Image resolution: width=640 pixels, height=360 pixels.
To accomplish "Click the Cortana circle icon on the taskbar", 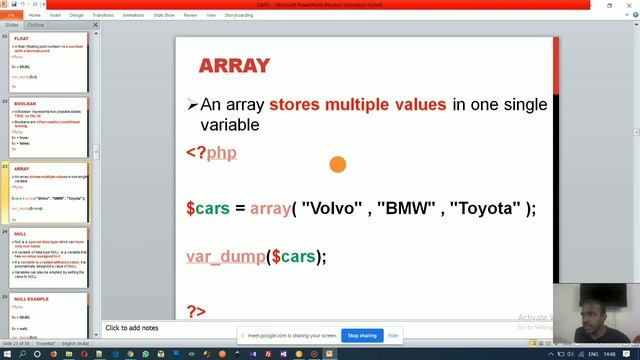I will click(37, 354).
